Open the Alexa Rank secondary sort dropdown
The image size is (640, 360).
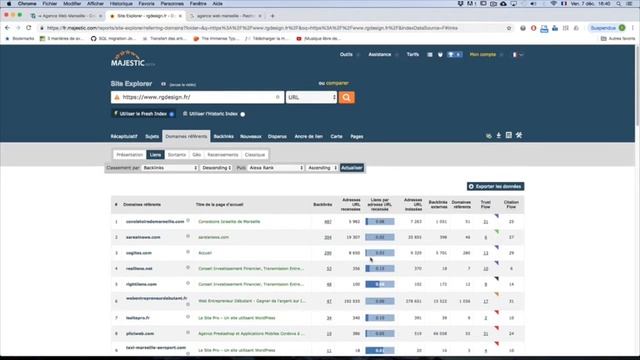click(x=276, y=168)
